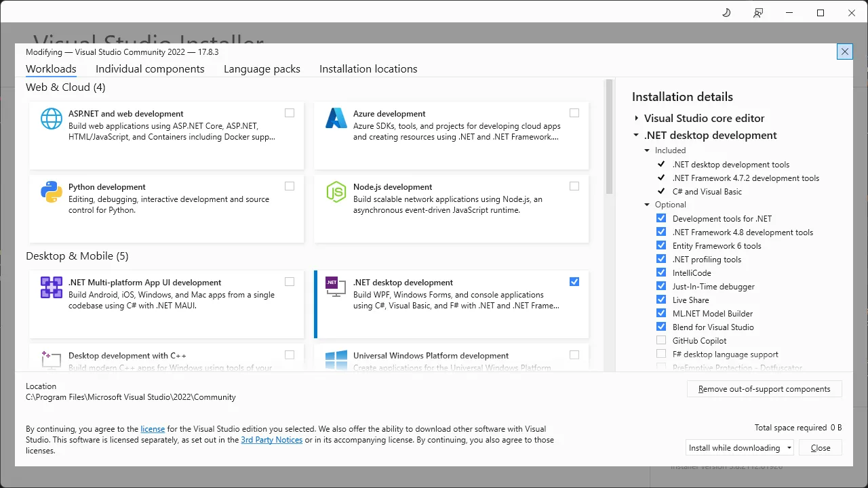Uncheck the IntelliCode optional component
Screen dimensions: 868x488
(661, 272)
